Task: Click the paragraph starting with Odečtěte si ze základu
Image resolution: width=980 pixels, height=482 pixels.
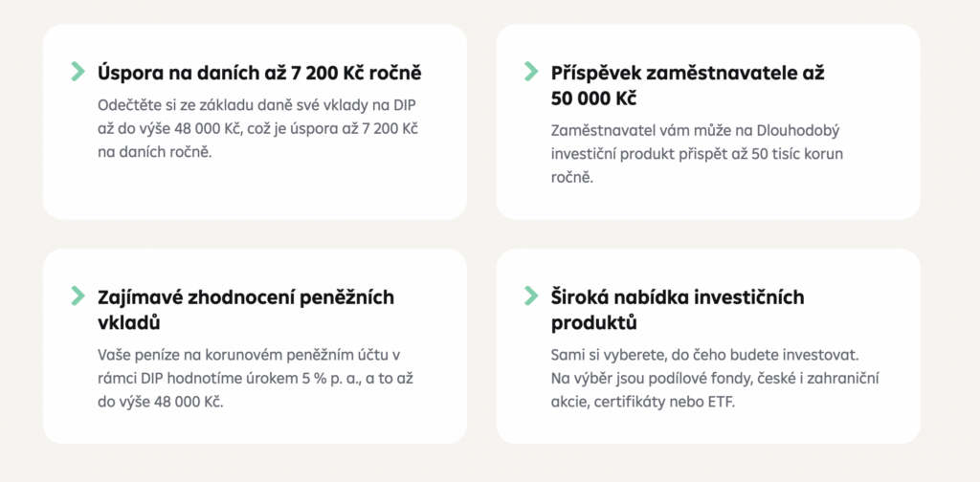Action: click(258, 129)
